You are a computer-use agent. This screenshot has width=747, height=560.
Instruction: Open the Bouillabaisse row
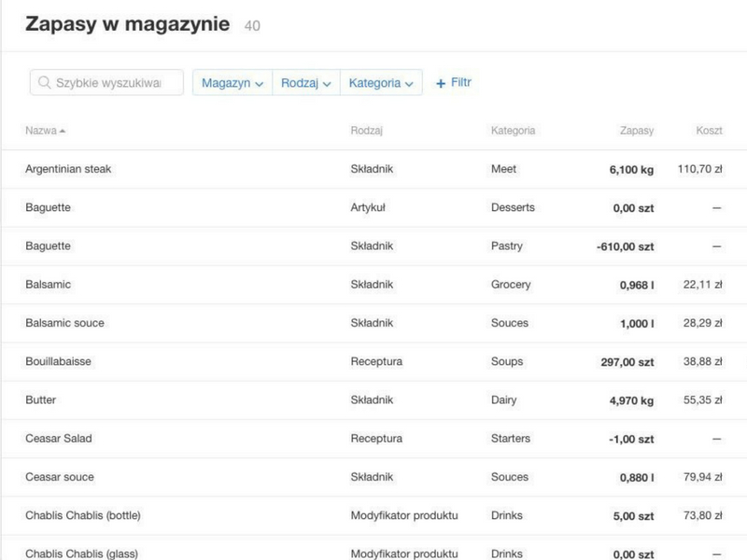point(373,362)
